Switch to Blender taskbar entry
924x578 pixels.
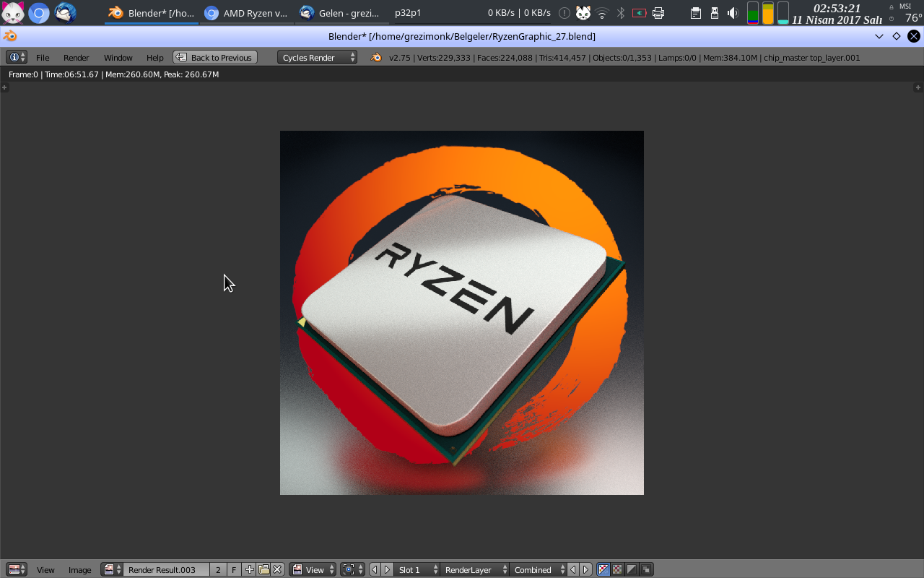point(152,13)
